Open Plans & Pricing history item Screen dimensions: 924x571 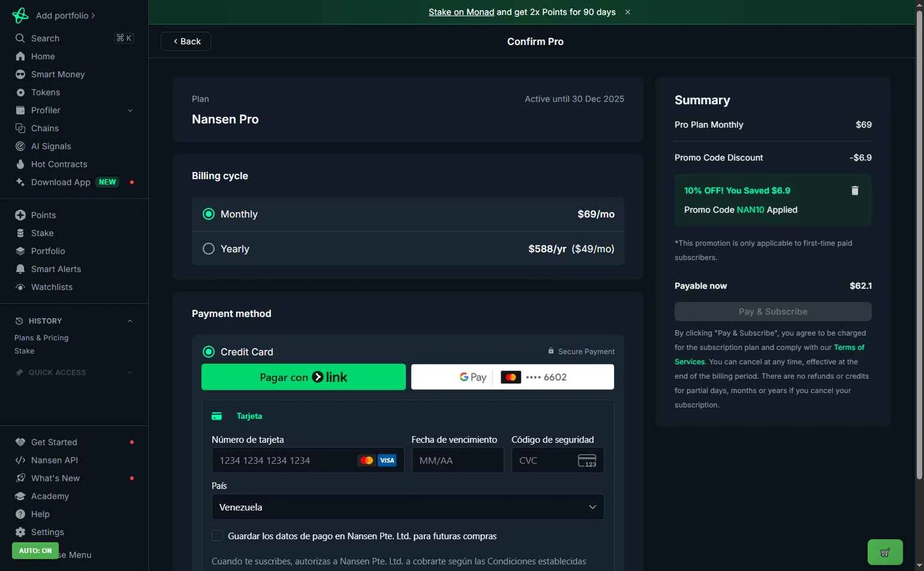41,338
